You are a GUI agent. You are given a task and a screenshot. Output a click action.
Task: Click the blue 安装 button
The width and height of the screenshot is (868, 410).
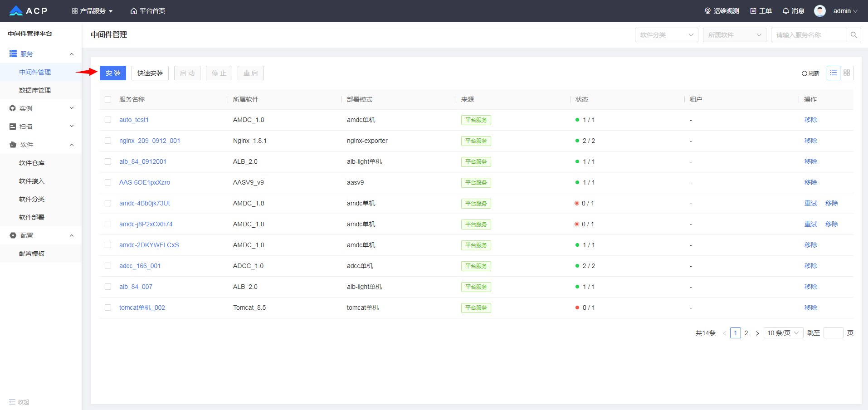(113, 73)
